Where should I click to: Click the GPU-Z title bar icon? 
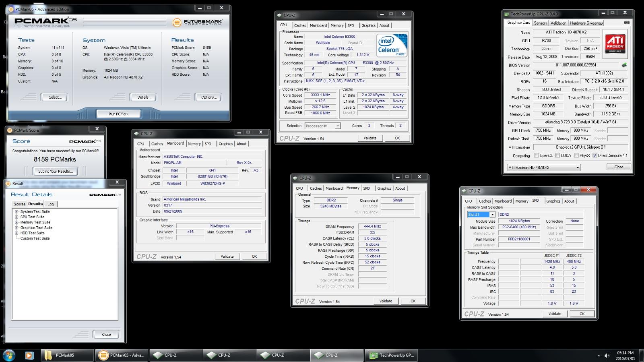click(x=507, y=14)
